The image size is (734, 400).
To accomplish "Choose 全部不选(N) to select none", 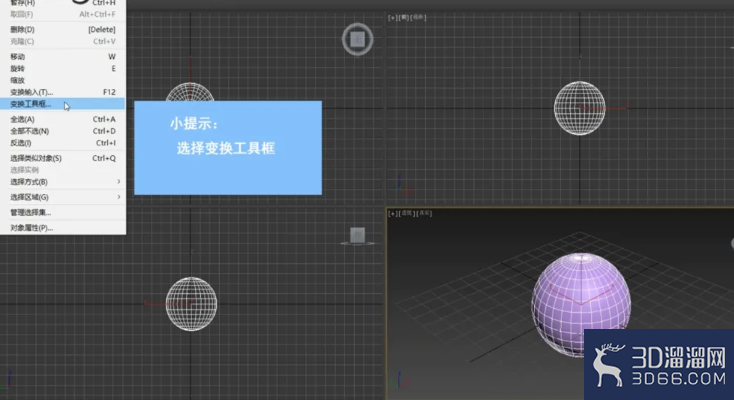I will pyautogui.click(x=63, y=131).
